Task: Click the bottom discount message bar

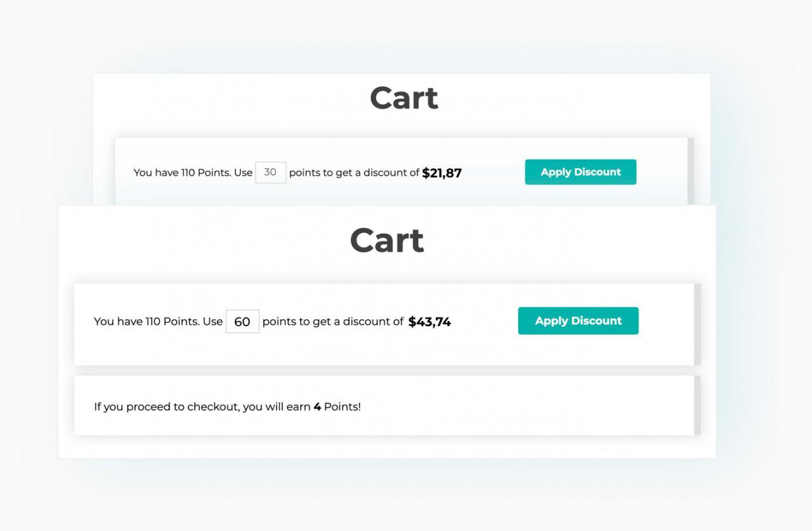Action: 384,324
